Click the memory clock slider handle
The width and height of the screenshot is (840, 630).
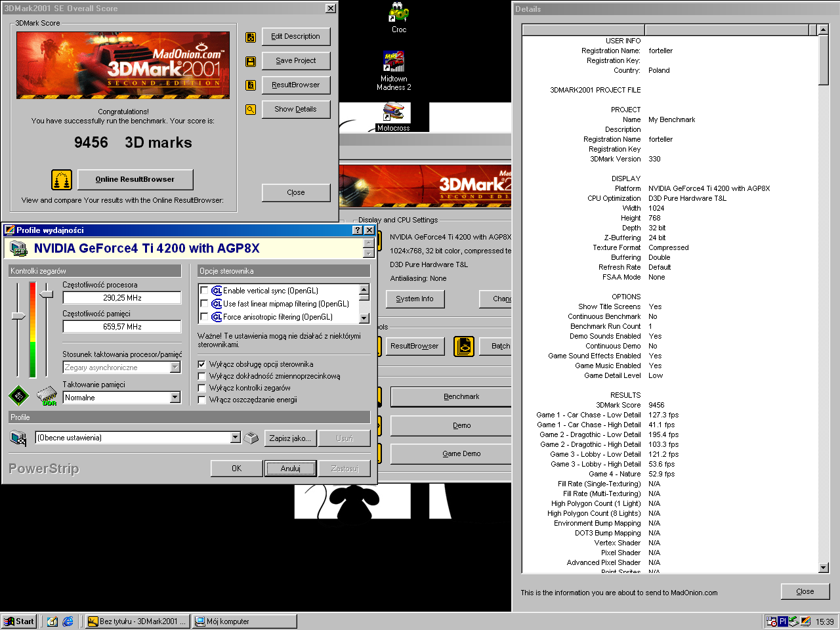[x=47, y=293]
